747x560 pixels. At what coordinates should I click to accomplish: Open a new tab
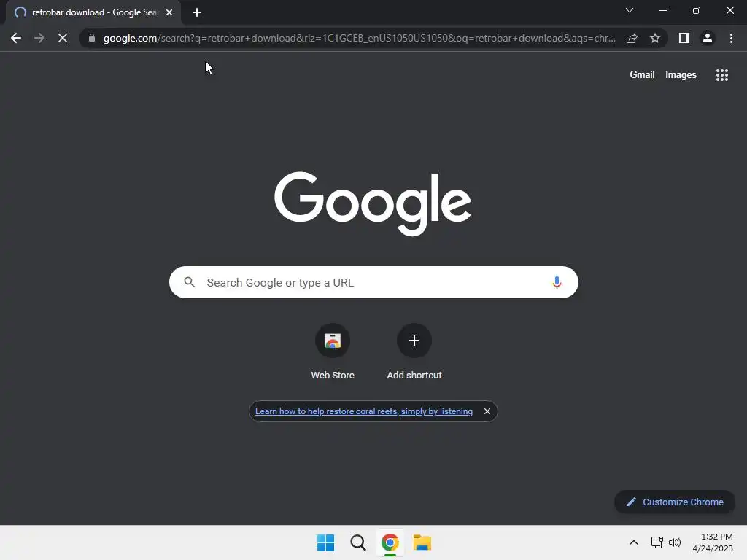(x=197, y=12)
